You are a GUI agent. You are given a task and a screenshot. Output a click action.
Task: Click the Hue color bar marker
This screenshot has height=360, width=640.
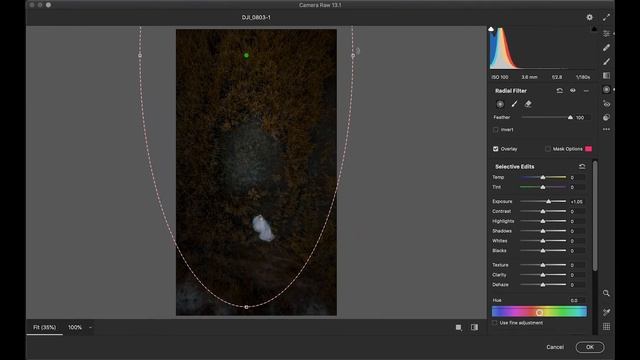[x=539, y=312]
